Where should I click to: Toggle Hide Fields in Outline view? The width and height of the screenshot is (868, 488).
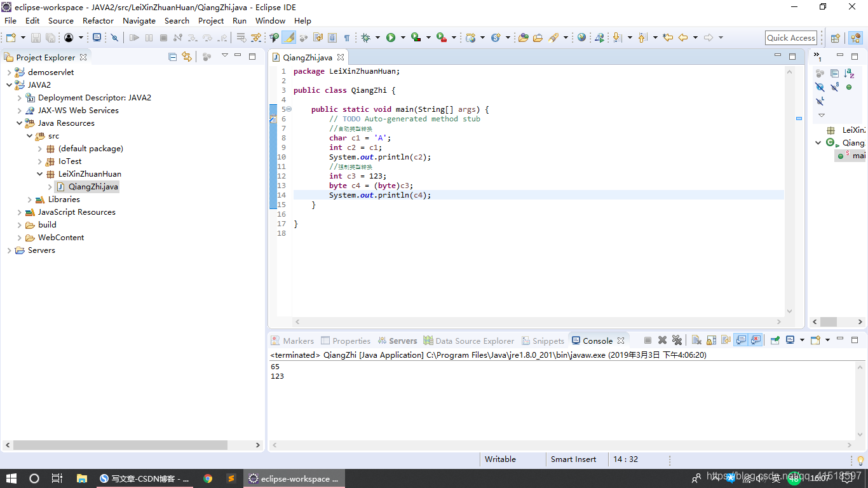click(x=820, y=87)
